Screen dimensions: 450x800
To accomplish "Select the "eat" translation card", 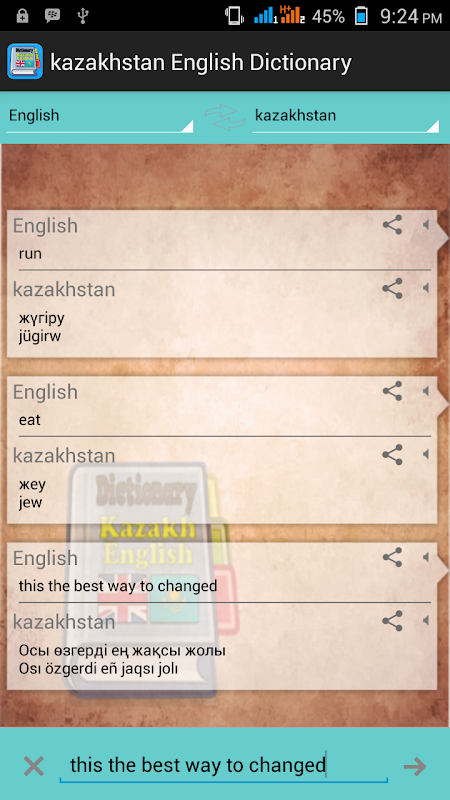I will [x=222, y=450].
